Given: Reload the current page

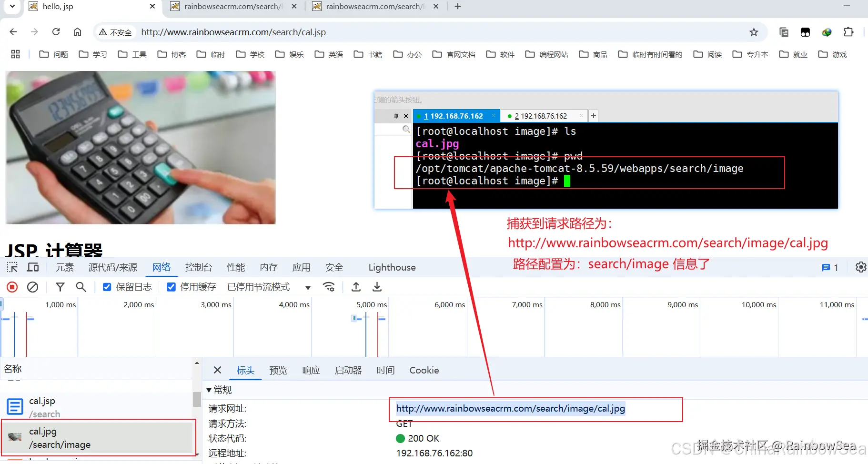Looking at the screenshot, I should 56,32.
